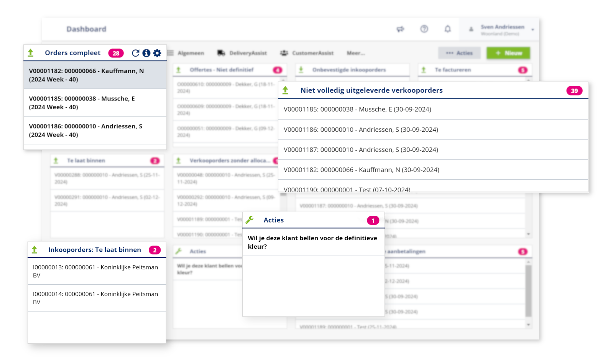608x364 pixels.
Task: Open the info icon in Orders compleet
Action: click(x=146, y=53)
